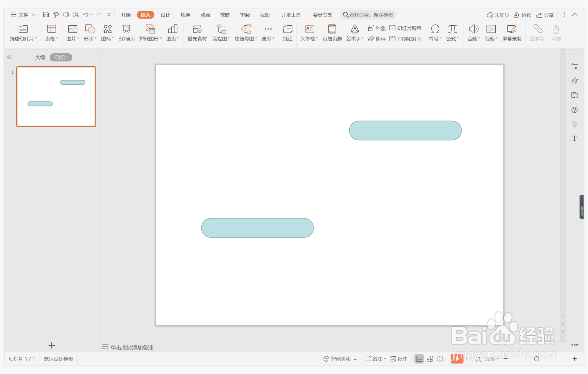Switch to slide sorter grid view

tap(429, 359)
